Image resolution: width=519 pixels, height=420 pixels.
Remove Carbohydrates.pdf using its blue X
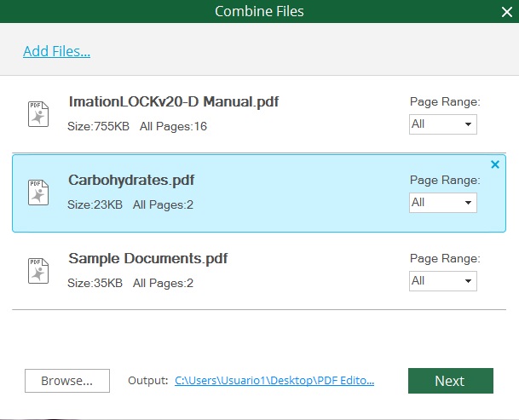coord(495,164)
